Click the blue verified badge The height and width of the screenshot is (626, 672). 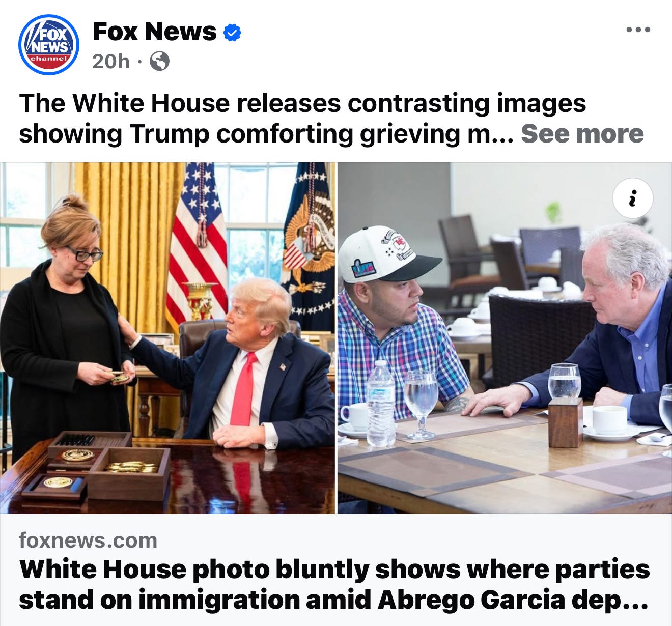tap(232, 33)
